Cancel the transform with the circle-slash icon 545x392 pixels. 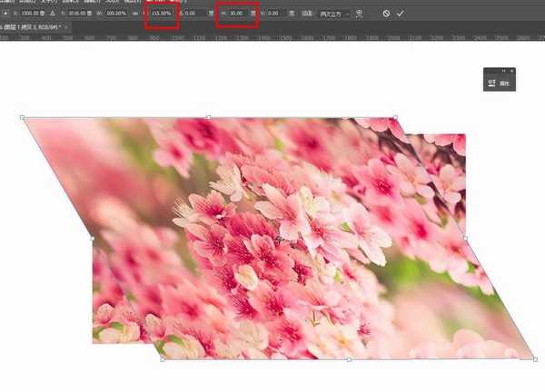(386, 15)
